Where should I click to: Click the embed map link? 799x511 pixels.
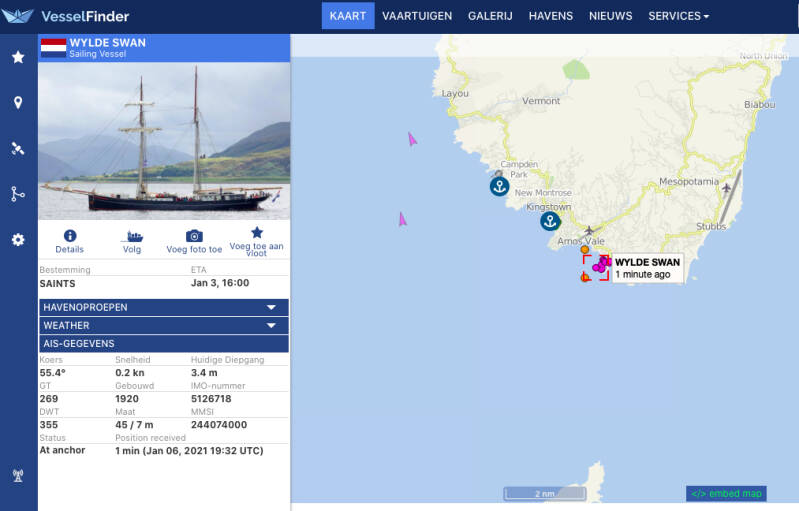tap(726, 493)
